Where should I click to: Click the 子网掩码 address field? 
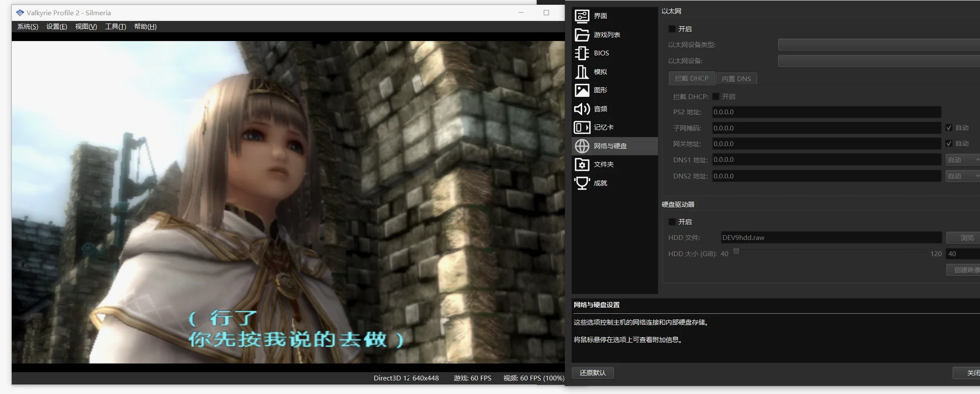[x=826, y=128]
